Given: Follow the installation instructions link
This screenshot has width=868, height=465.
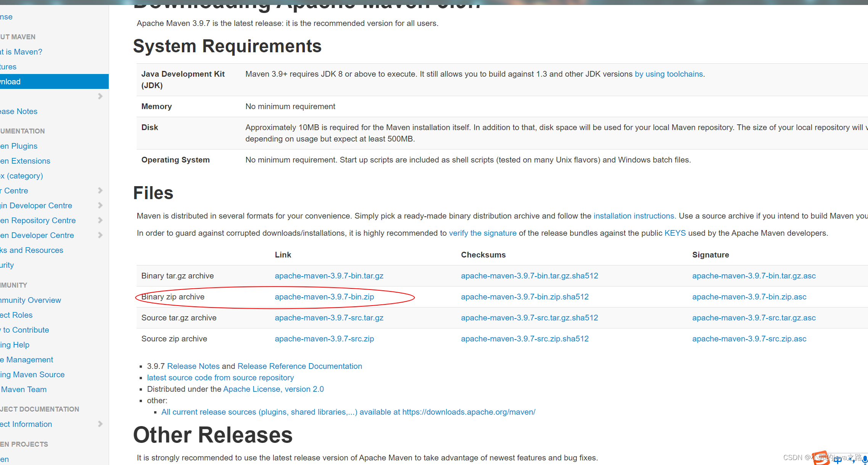Looking at the screenshot, I should click(634, 216).
